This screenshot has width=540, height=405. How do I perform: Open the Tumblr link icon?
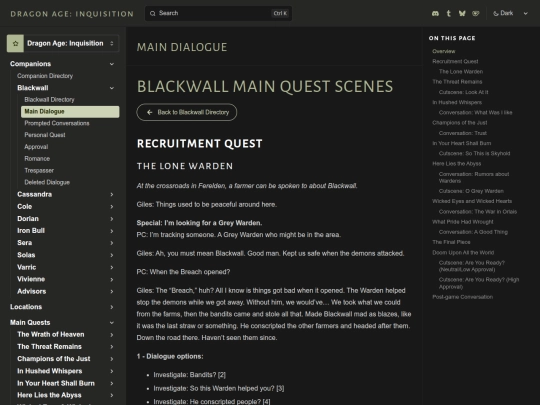coord(448,13)
